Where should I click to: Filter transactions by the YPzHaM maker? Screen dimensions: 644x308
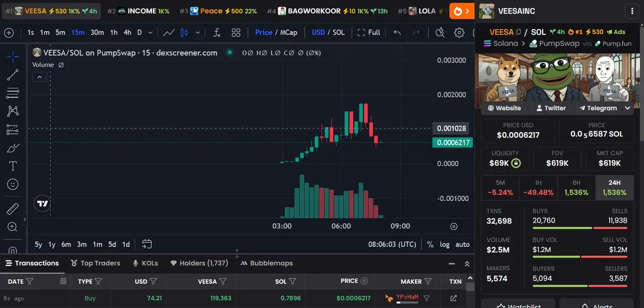427,298
